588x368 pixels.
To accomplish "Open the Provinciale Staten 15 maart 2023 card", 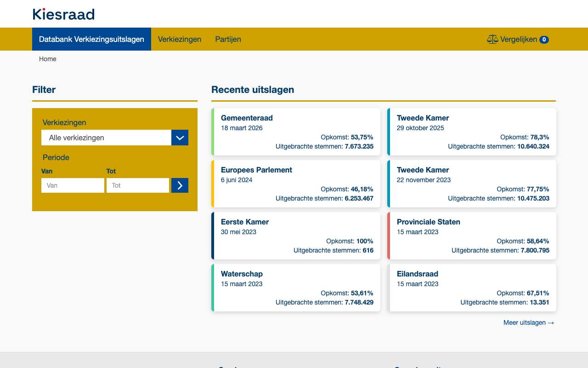I will pos(472,236).
